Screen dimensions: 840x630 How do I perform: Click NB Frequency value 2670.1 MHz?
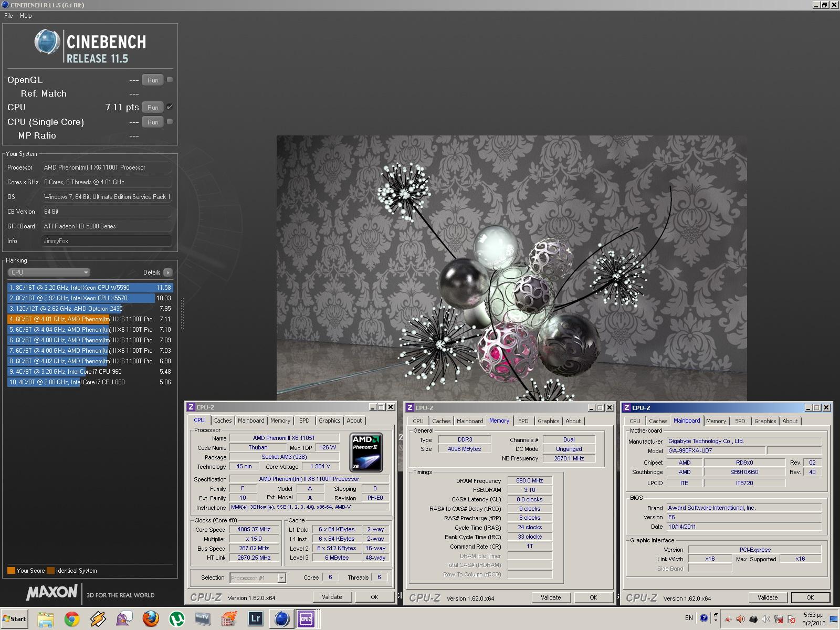pos(569,458)
